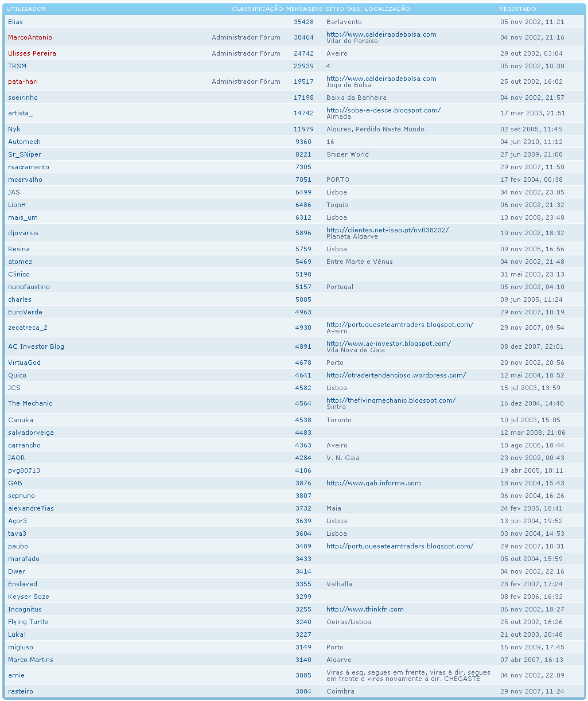Open TRSM user profile
Screen dimensions: 588x701
(x=17, y=66)
